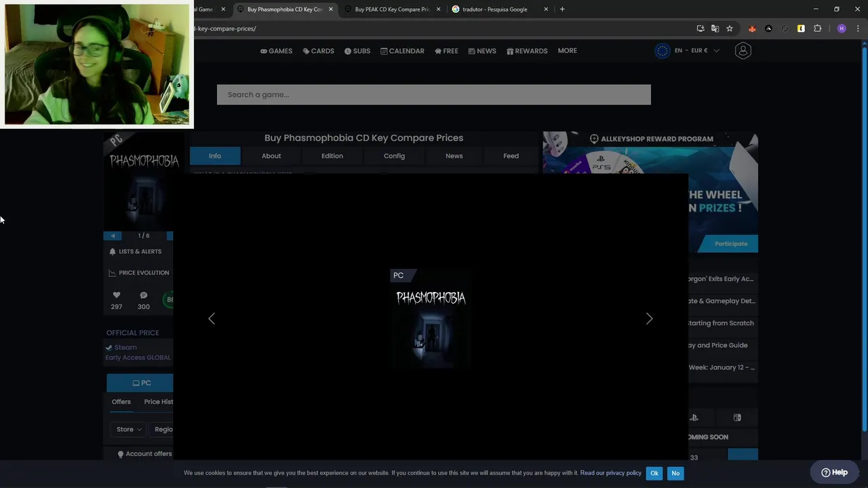Select the Offers tab
868x488 pixels.
[x=121, y=402]
